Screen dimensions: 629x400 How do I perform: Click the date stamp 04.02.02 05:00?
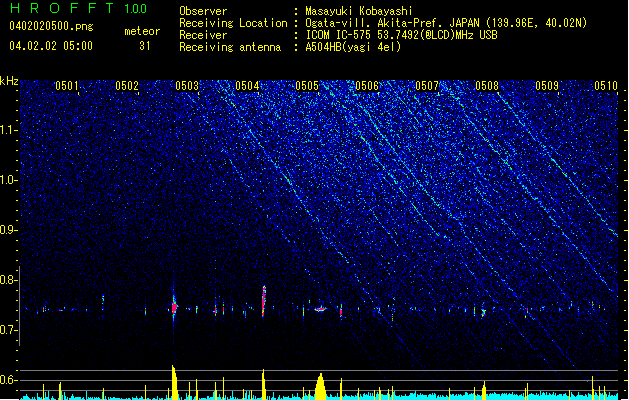click(x=51, y=46)
